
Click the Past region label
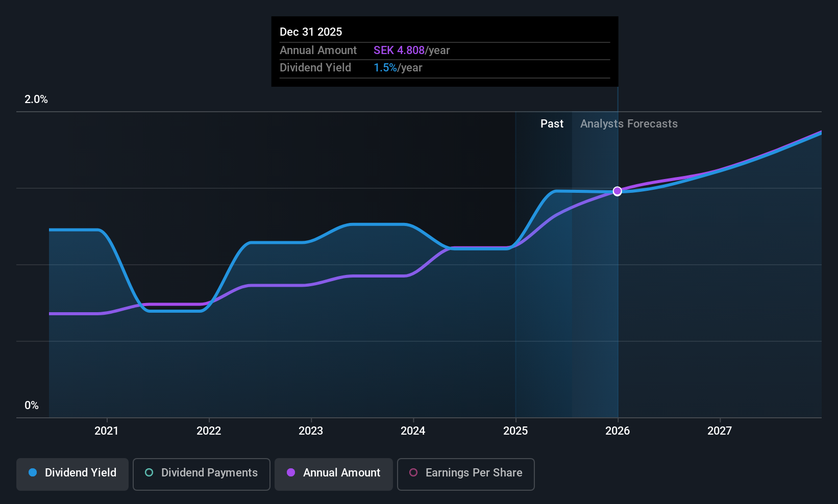(552, 124)
